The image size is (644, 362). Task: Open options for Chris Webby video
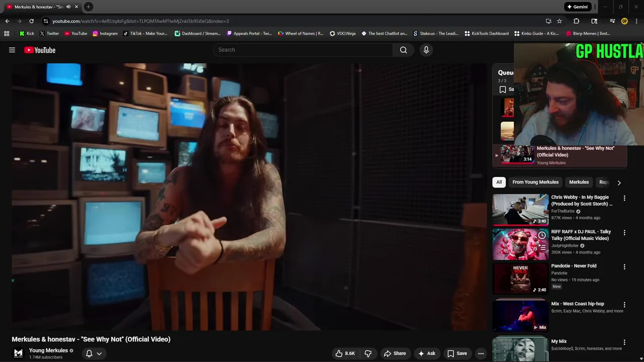624,198
